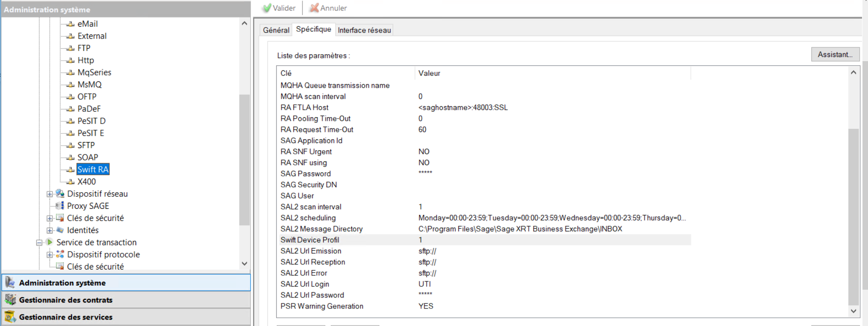Click the Gestionnaire des services icon
This screenshot has height=326, width=868.
click(x=10, y=317)
